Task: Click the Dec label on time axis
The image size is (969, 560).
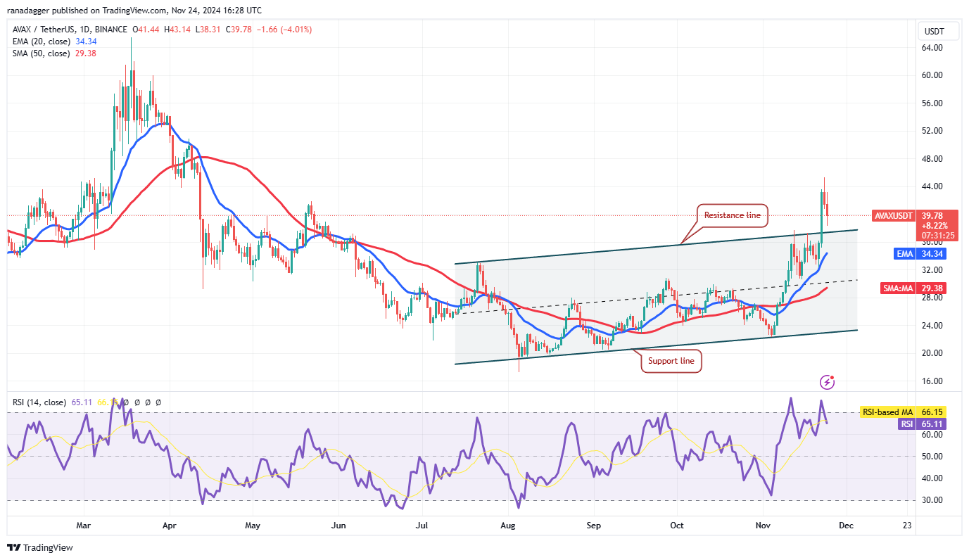Action: point(847,526)
